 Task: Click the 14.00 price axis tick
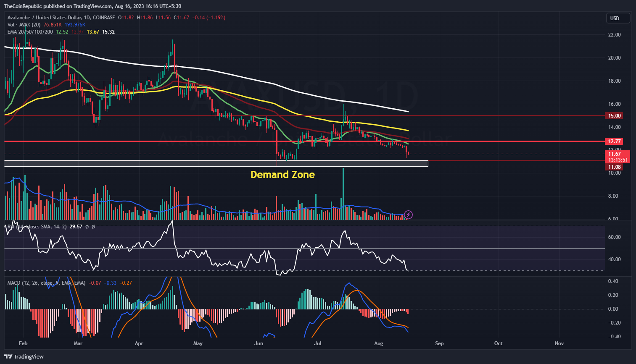[615, 127]
